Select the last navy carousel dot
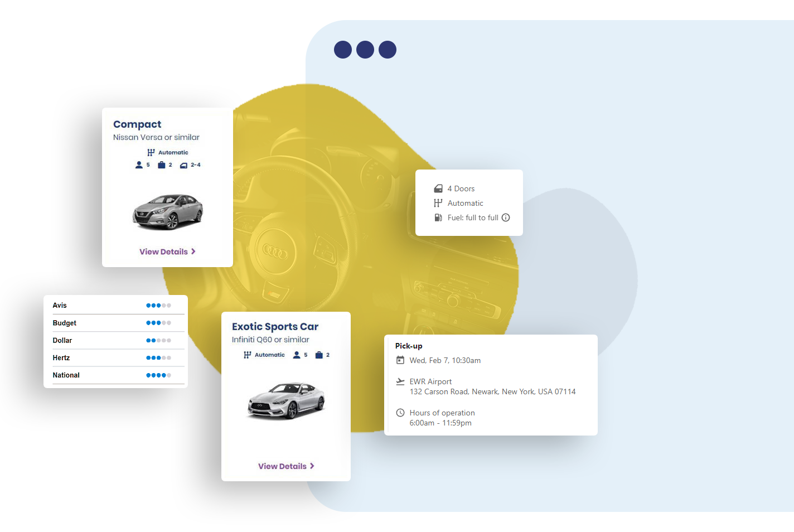This screenshot has width=794, height=532. (387, 50)
